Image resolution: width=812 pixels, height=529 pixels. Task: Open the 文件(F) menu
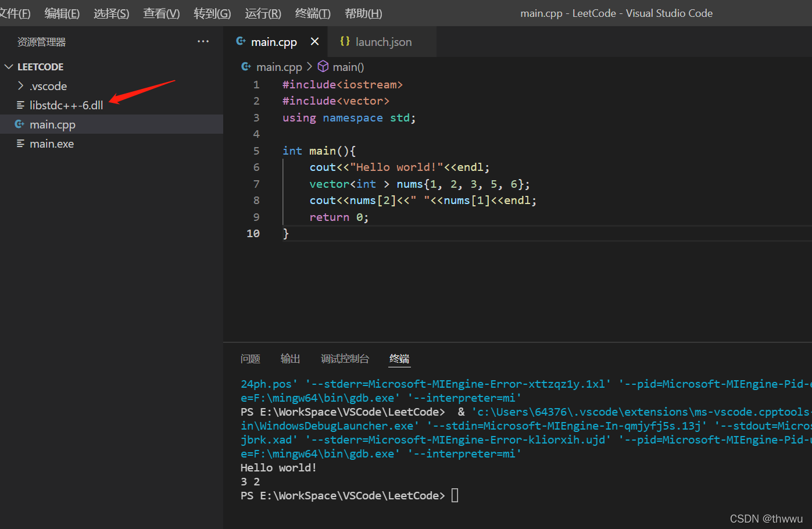coord(15,13)
